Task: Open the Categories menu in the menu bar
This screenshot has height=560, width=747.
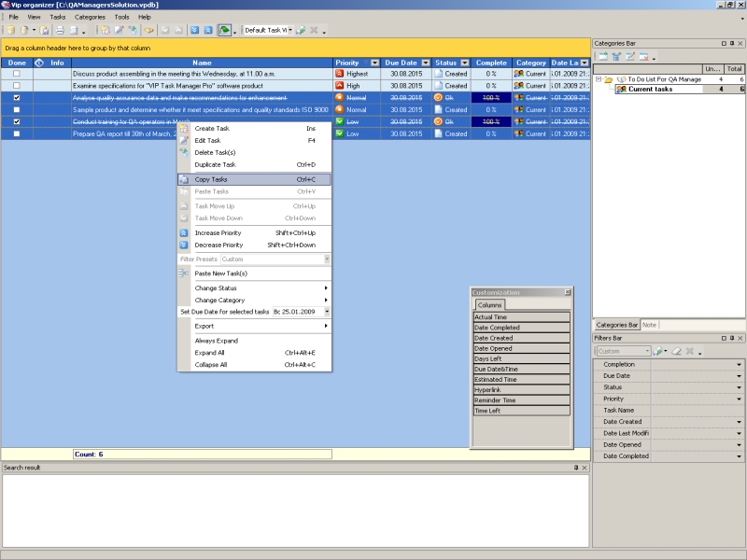Action: [x=90, y=17]
